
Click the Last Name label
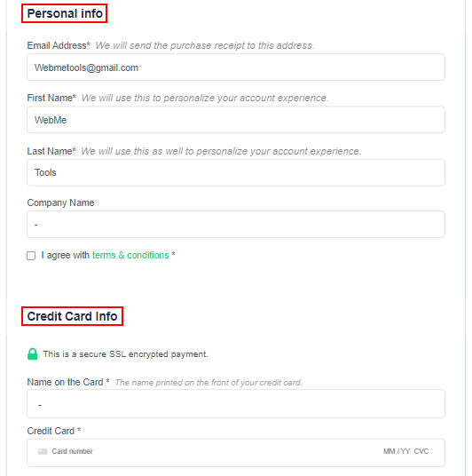pos(51,151)
